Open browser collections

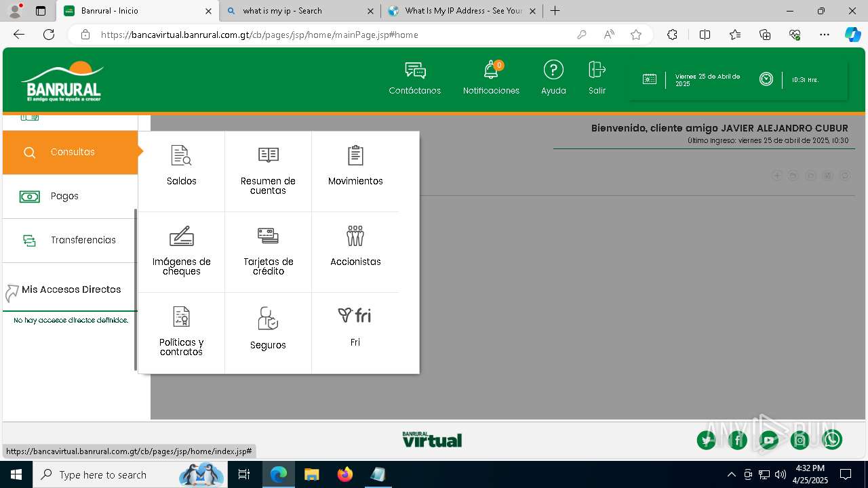click(765, 35)
